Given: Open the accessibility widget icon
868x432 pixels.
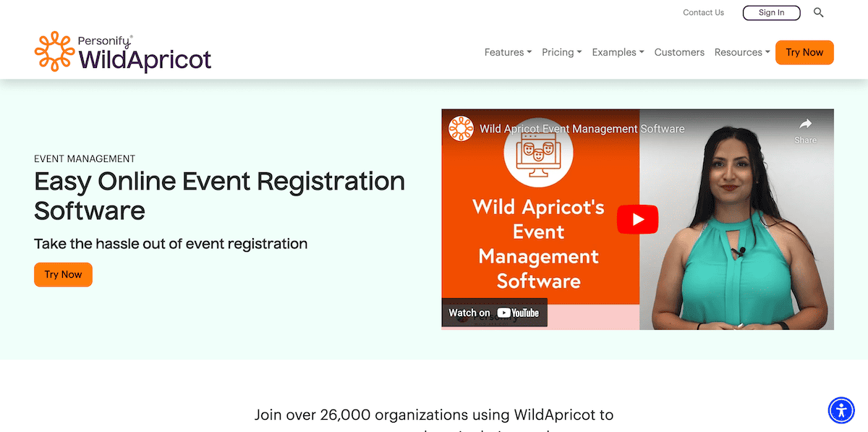Looking at the screenshot, I should point(841,410).
